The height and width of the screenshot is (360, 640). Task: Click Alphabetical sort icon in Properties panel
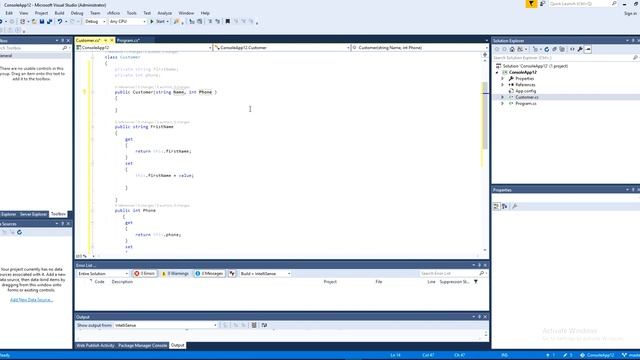[x=505, y=207]
